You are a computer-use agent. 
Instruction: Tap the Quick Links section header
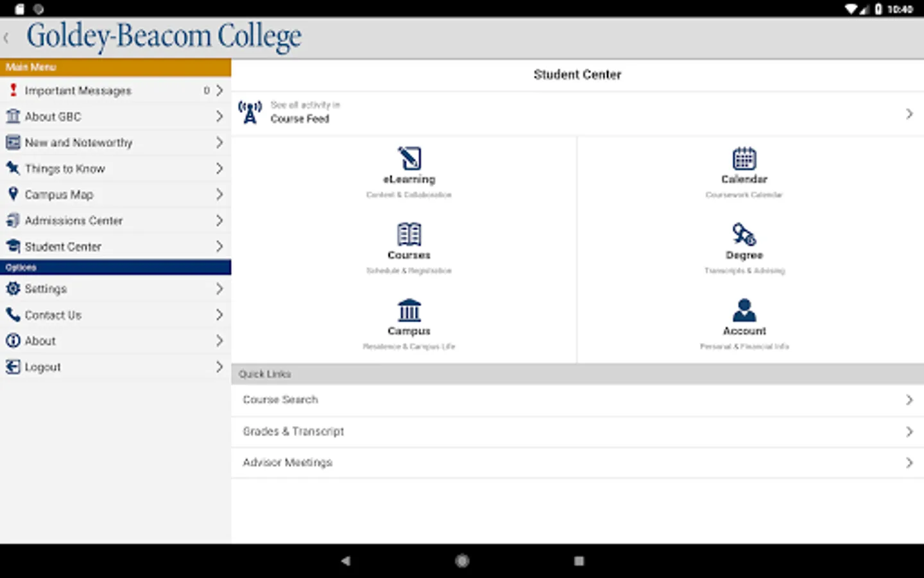pos(577,374)
